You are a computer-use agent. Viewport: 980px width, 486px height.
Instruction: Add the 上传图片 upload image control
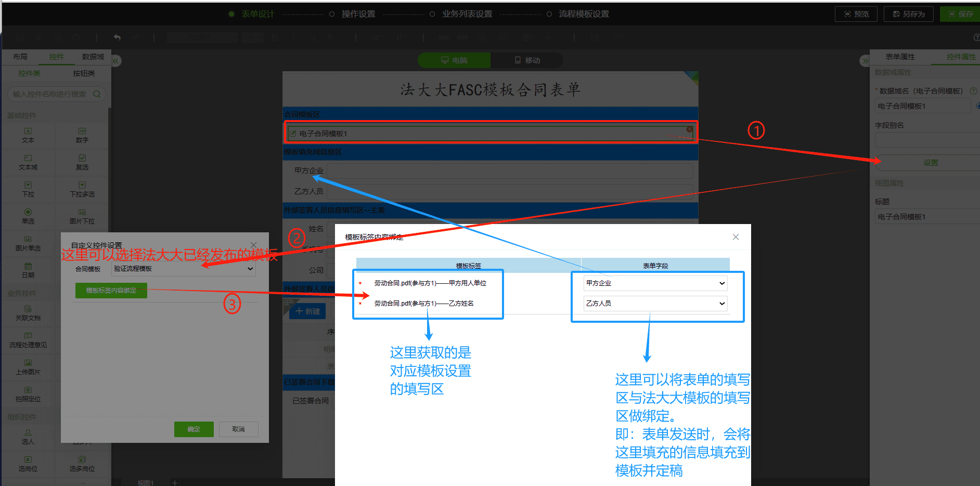[28, 367]
